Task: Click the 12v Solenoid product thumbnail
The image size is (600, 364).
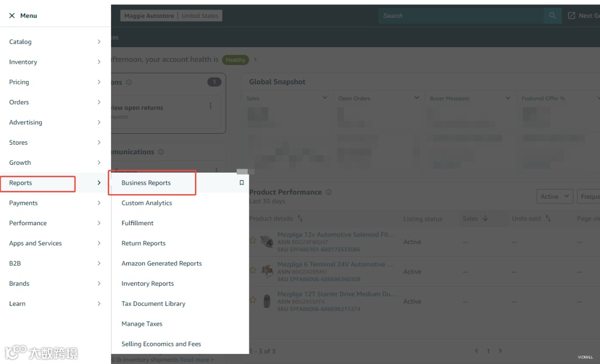Action: pos(267,241)
